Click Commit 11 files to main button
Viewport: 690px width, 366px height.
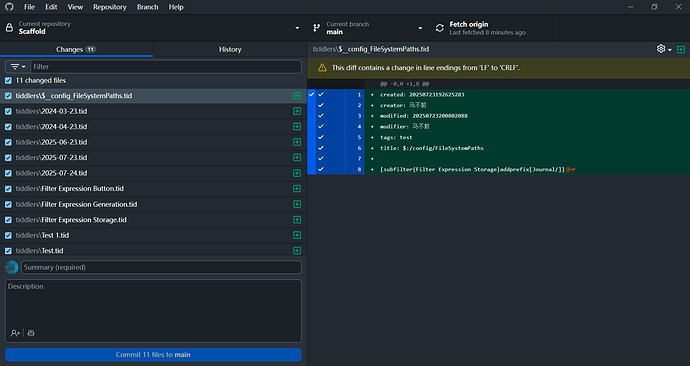click(x=153, y=355)
